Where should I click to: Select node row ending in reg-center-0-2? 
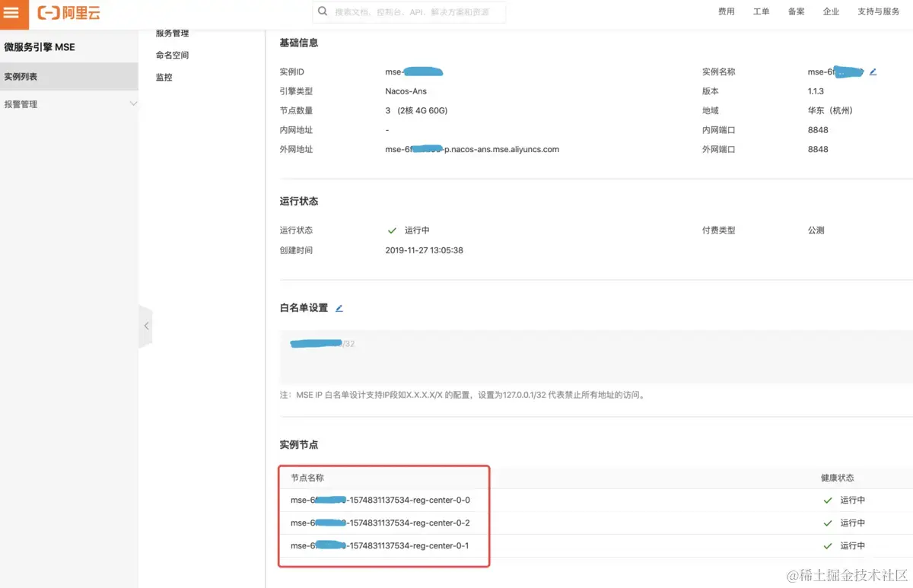[596, 523]
